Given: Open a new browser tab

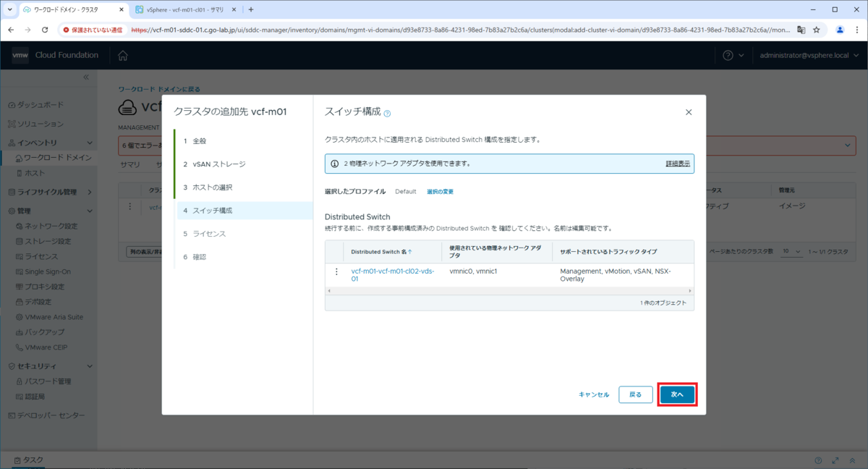Looking at the screenshot, I should [x=251, y=9].
